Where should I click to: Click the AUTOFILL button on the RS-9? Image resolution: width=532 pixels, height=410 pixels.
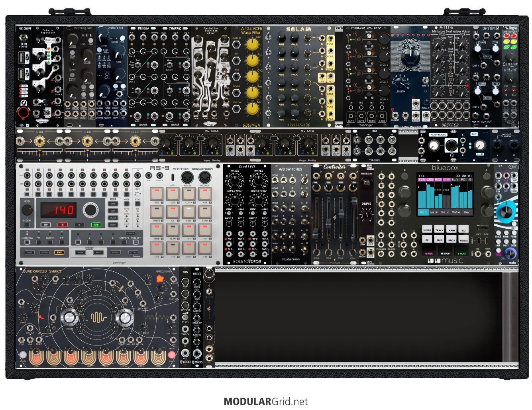tap(116, 252)
